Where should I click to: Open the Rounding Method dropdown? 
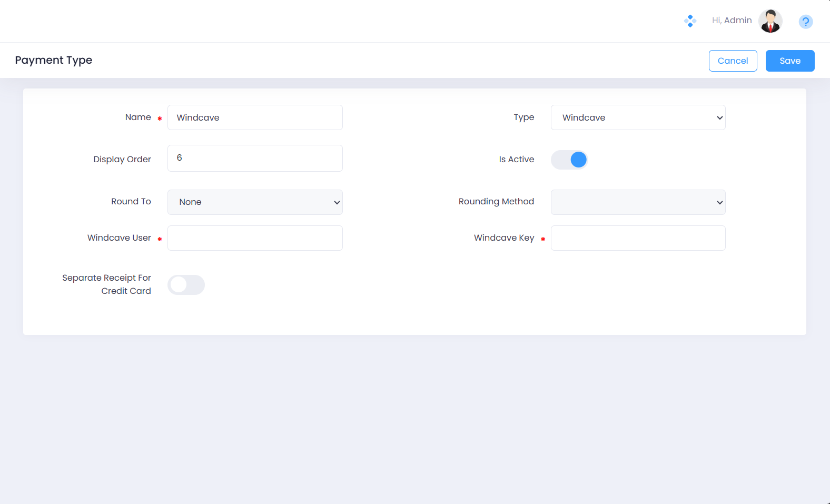pyautogui.click(x=638, y=202)
